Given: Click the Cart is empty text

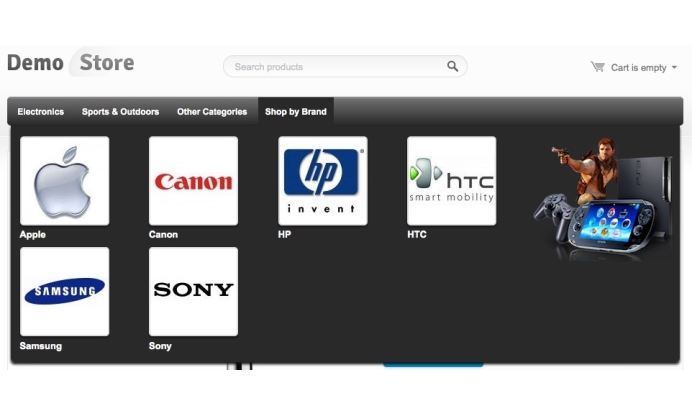Looking at the screenshot, I should pyautogui.click(x=639, y=68).
